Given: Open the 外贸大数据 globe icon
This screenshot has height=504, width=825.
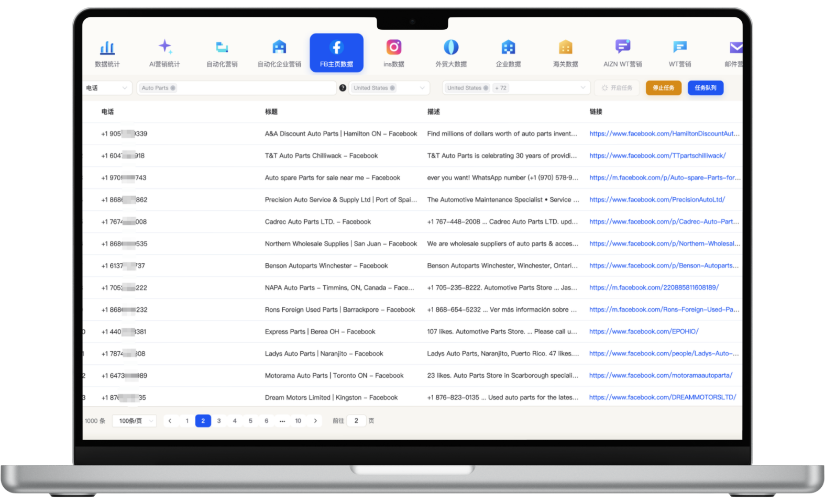Looking at the screenshot, I should pos(451,47).
